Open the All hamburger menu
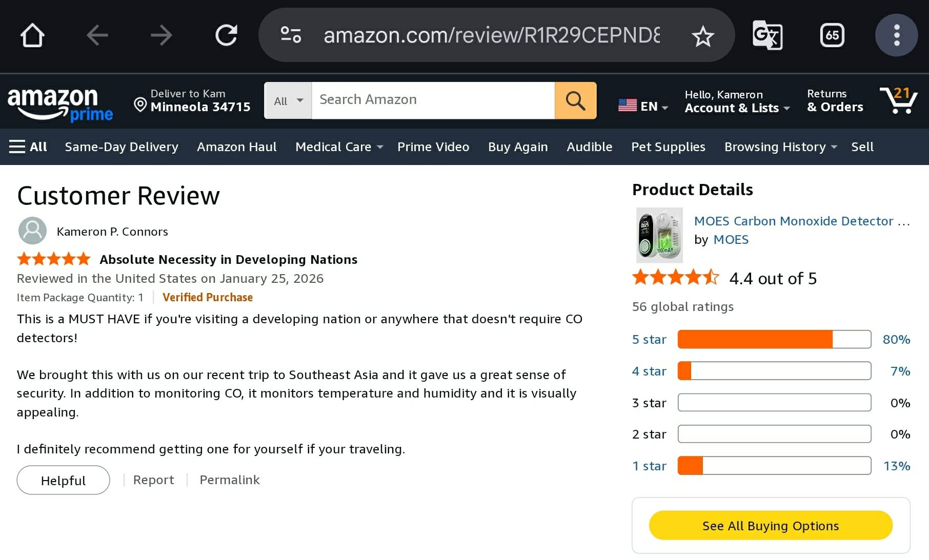Viewport: 929px width, 560px height. [28, 147]
